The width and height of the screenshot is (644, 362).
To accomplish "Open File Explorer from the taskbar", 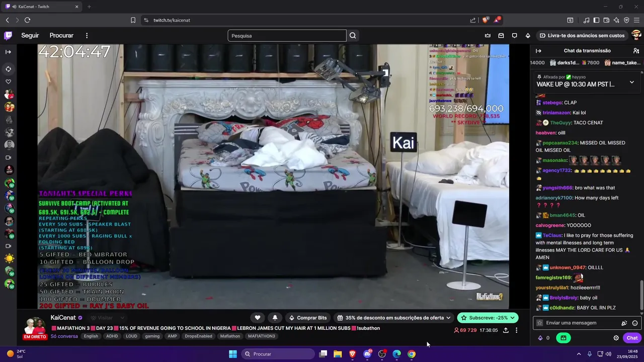I will 338,354.
